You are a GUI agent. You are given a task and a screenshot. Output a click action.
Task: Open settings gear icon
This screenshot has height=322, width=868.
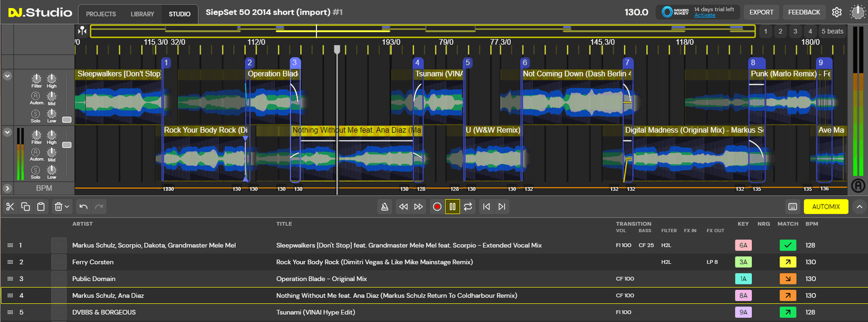837,12
